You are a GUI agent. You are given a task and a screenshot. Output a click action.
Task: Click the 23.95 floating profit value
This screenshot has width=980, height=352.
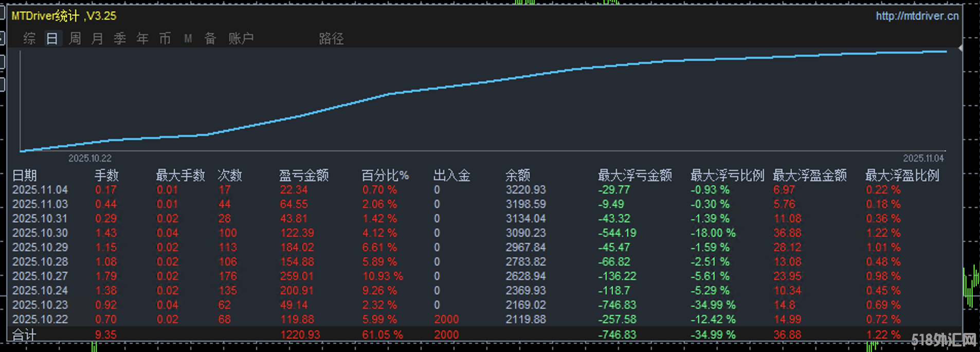tap(787, 276)
